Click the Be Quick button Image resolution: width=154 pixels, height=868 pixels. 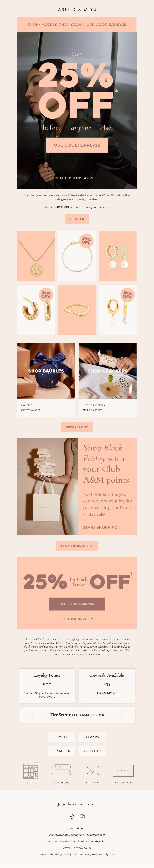coord(77,219)
